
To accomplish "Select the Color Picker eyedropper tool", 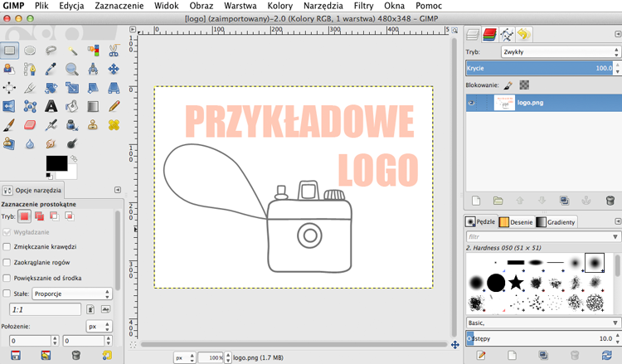I will 51,70.
